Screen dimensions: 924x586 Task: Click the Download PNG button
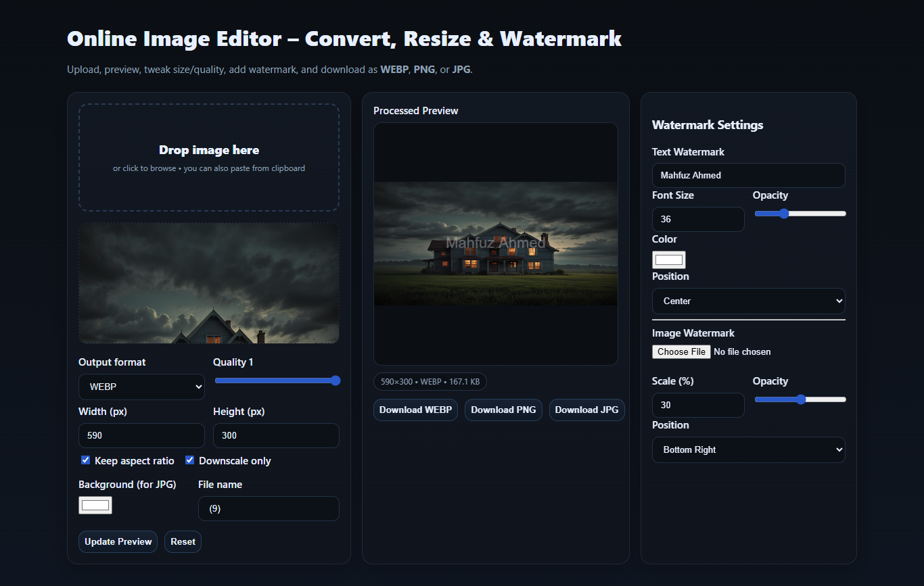tap(503, 410)
